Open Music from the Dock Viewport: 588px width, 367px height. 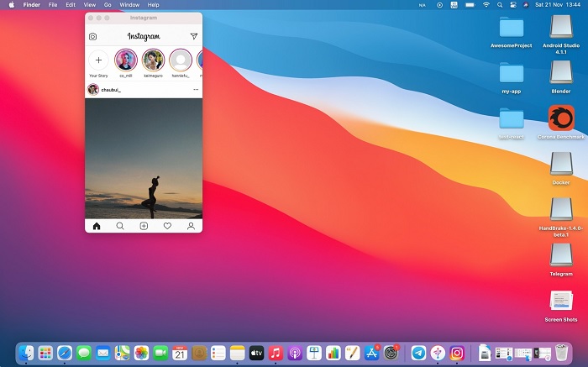click(x=276, y=353)
